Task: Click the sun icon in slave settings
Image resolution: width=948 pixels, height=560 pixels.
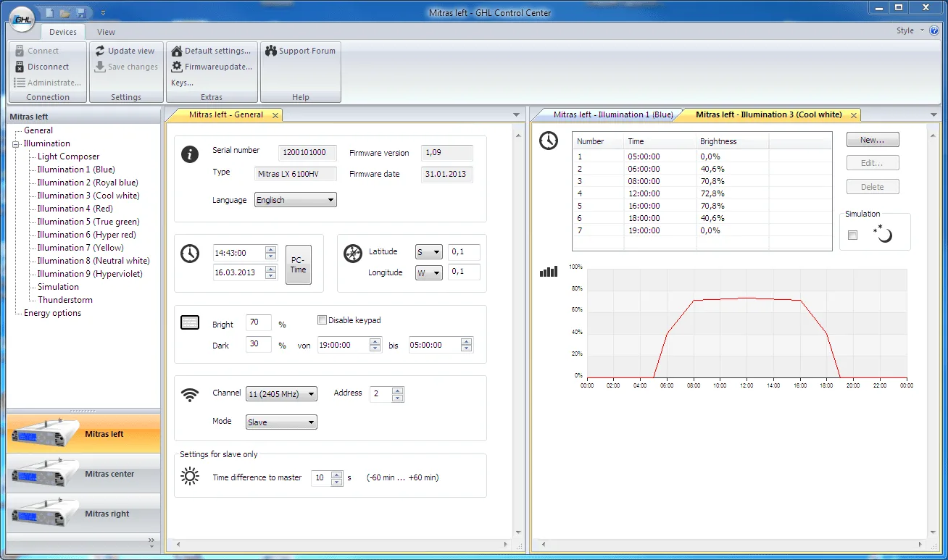Action: tap(190, 476)
